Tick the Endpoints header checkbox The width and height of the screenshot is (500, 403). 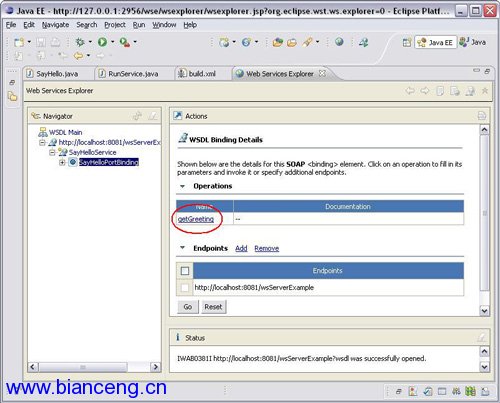[185, 271]
